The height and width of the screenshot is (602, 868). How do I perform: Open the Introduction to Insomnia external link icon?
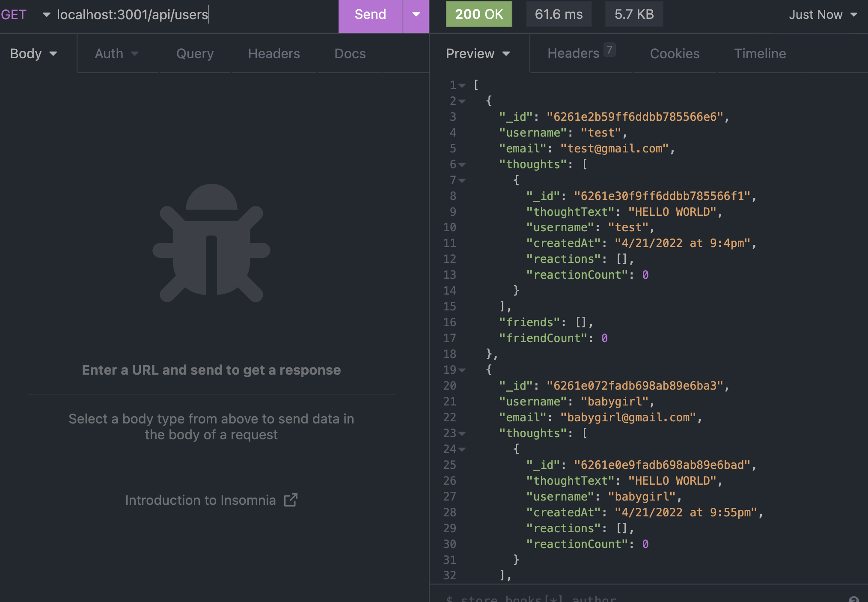(x=291, y=500)
